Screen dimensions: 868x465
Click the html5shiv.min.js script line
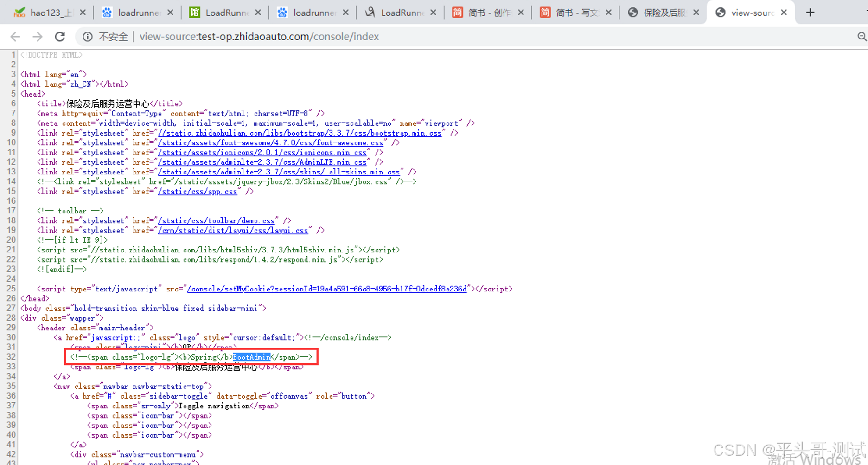pos(218,250)
